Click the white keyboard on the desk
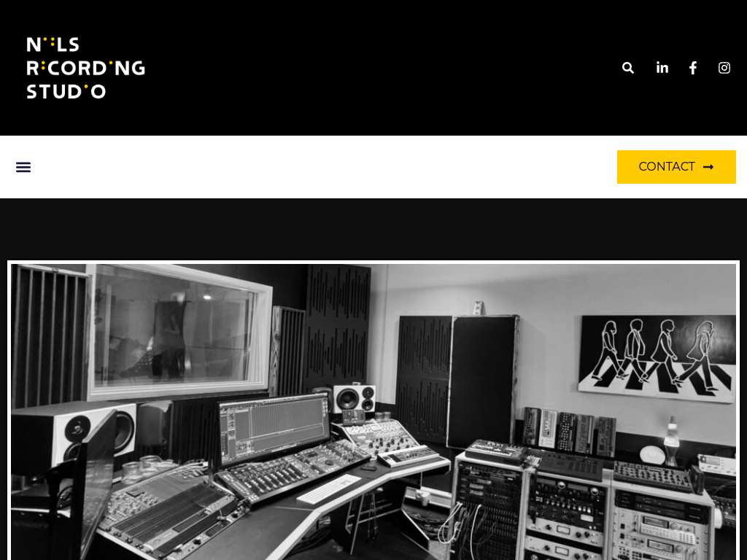Screen dimensions: 747x560 click(x=329, y=489)
